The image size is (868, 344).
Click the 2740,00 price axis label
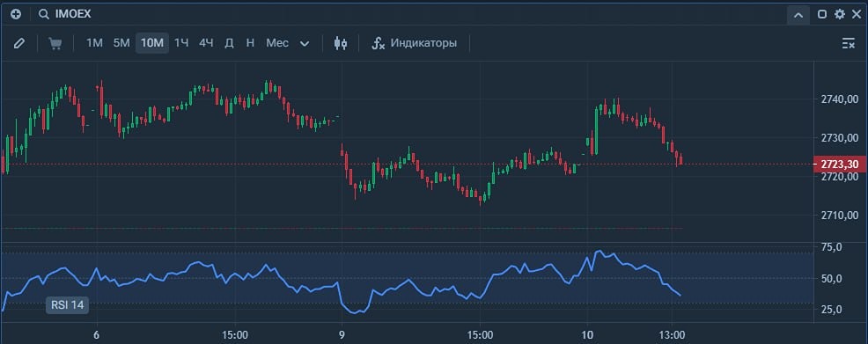(x=839, y=99)
